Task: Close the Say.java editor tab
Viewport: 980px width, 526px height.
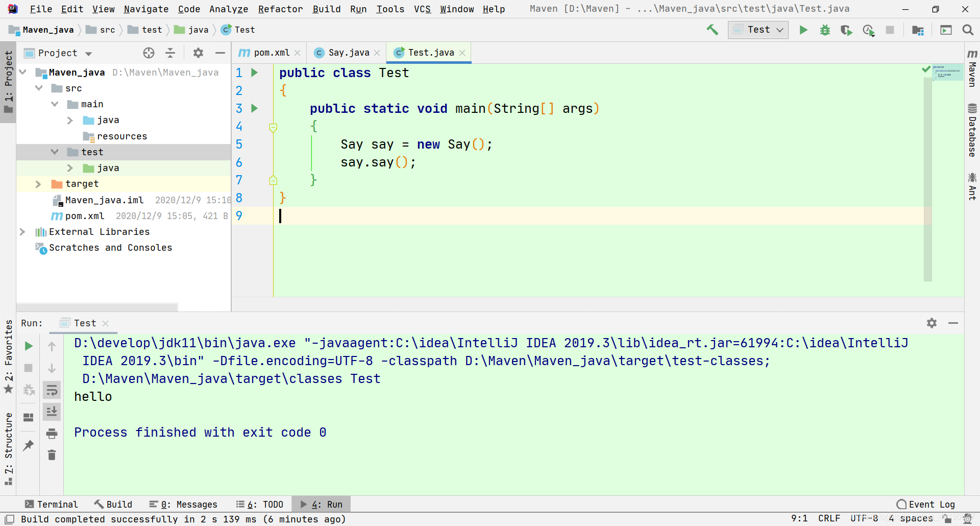Action: click(x=377, y=53)
